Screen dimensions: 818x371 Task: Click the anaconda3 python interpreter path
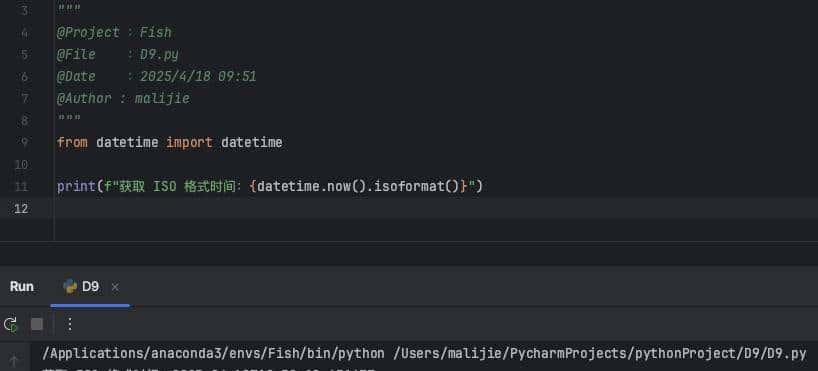[213, 354]
